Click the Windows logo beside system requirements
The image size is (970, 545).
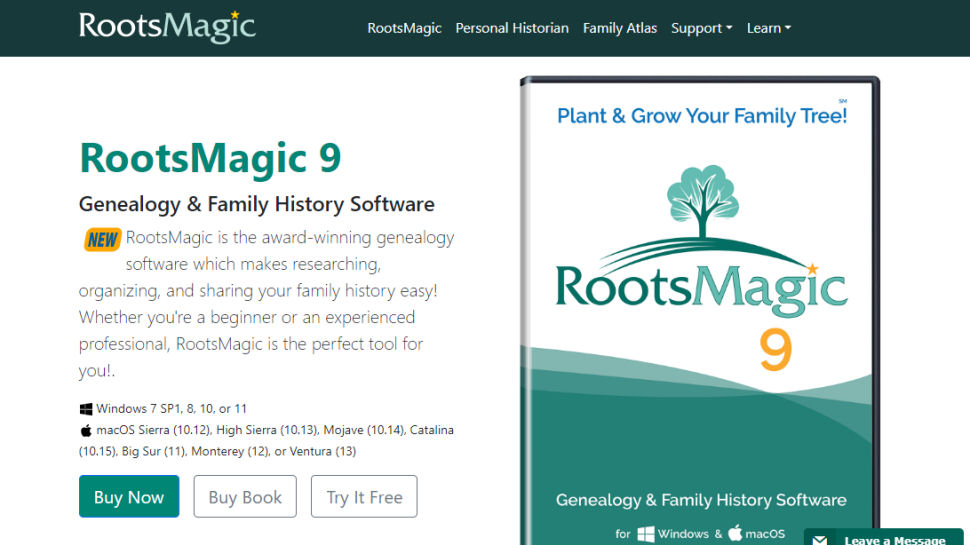point(86,409)
